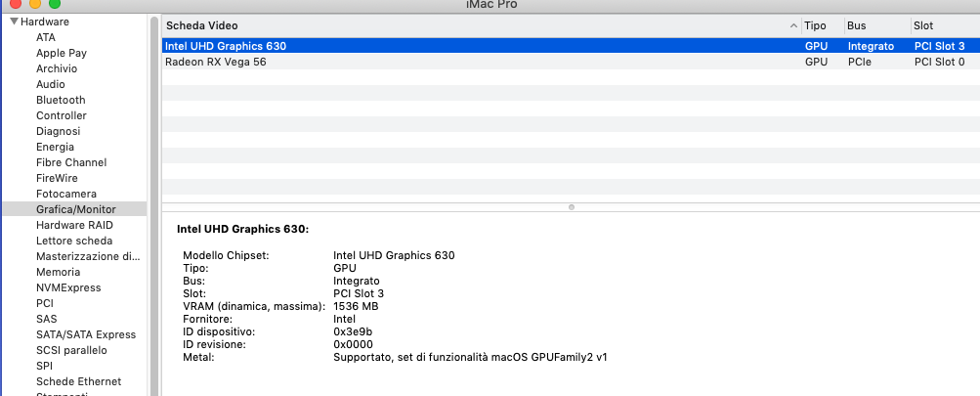The height and width of the screenshot is (396, 980).
Task: Open the Hardware RAID section
Action: 74,225
